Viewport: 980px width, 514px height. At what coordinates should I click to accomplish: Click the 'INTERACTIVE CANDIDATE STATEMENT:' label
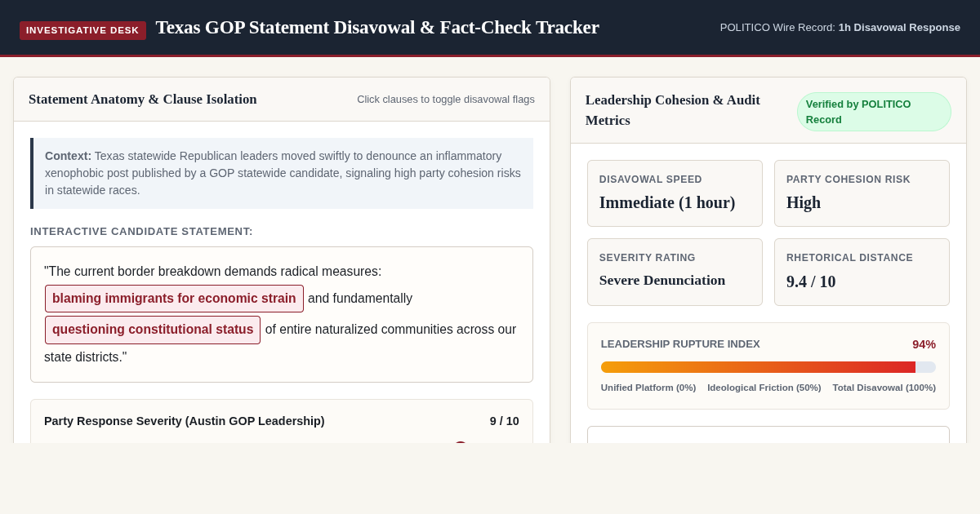tap(141, 232)
